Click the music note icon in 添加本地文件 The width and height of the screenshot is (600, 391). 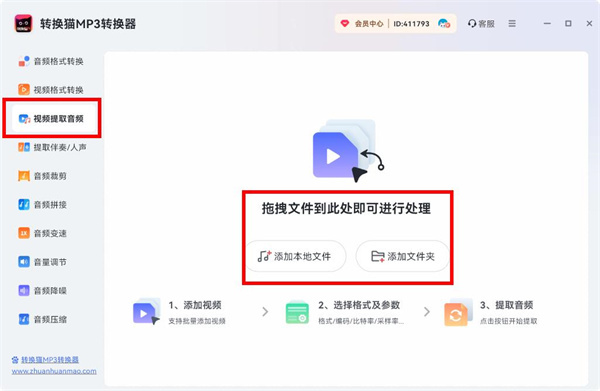tap(264, 256)
